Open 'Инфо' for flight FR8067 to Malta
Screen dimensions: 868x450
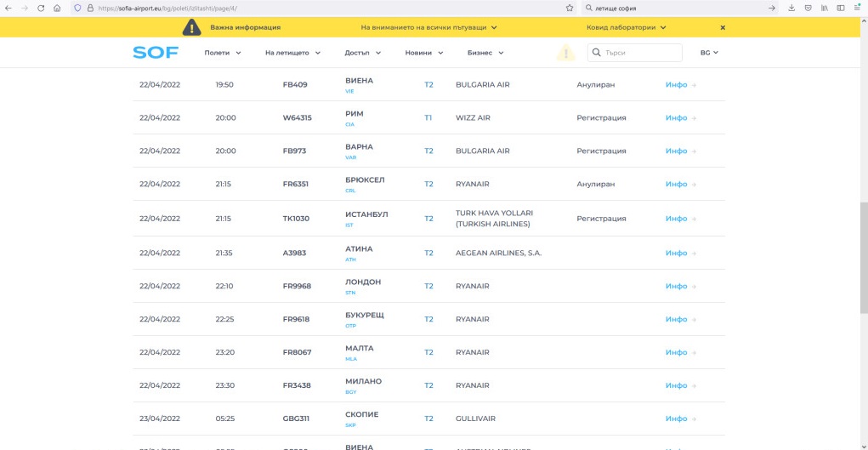[680, 352]
